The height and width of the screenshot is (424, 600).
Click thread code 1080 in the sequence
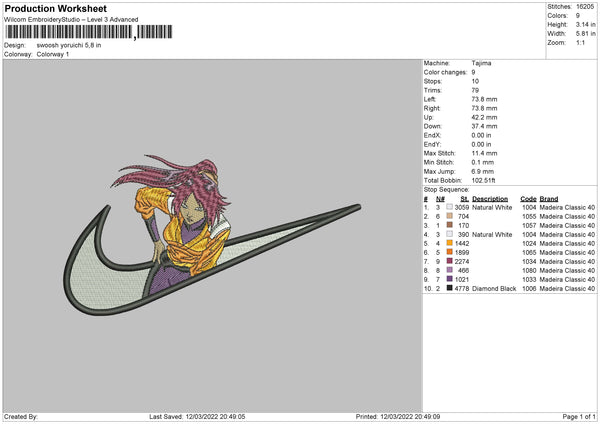click(529, 270)
